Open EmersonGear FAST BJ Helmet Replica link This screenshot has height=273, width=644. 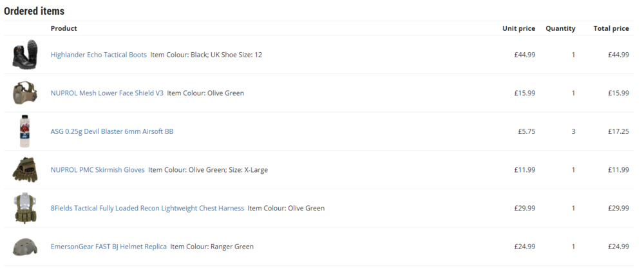[x=109, y=247]
